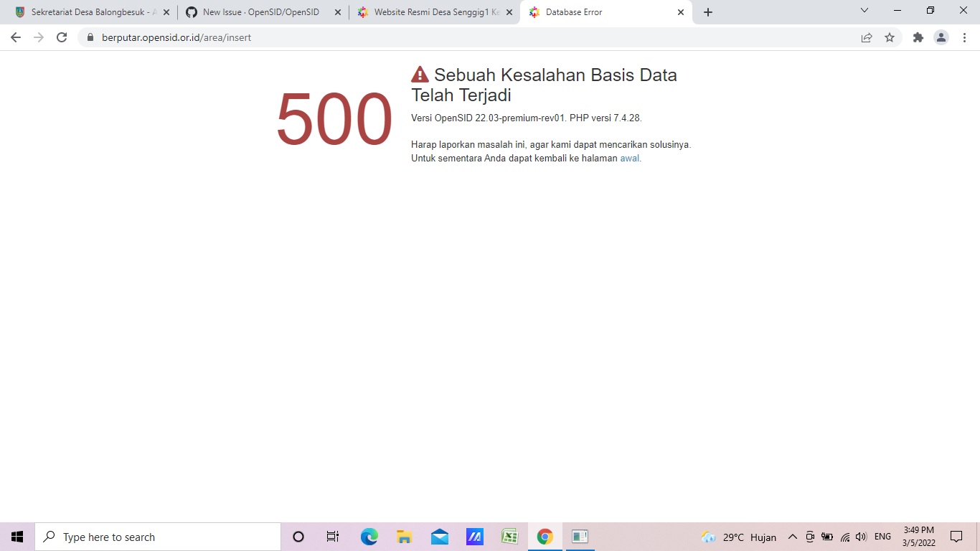This screenshot has height=551, width=980.
Task: Open the Excel icon on the taskbar
Action: (509, 537)
